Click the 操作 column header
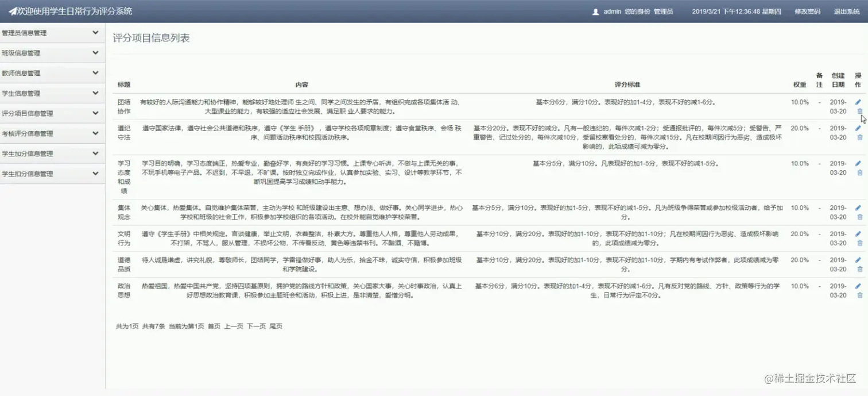The width and height of the screenshot is (868, 396). tap(858, 80)
